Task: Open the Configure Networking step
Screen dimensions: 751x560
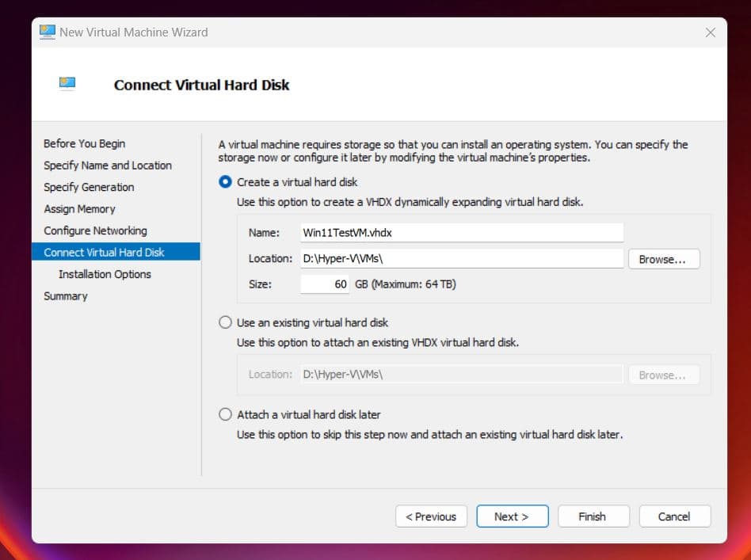Action: tap(95, 230)
